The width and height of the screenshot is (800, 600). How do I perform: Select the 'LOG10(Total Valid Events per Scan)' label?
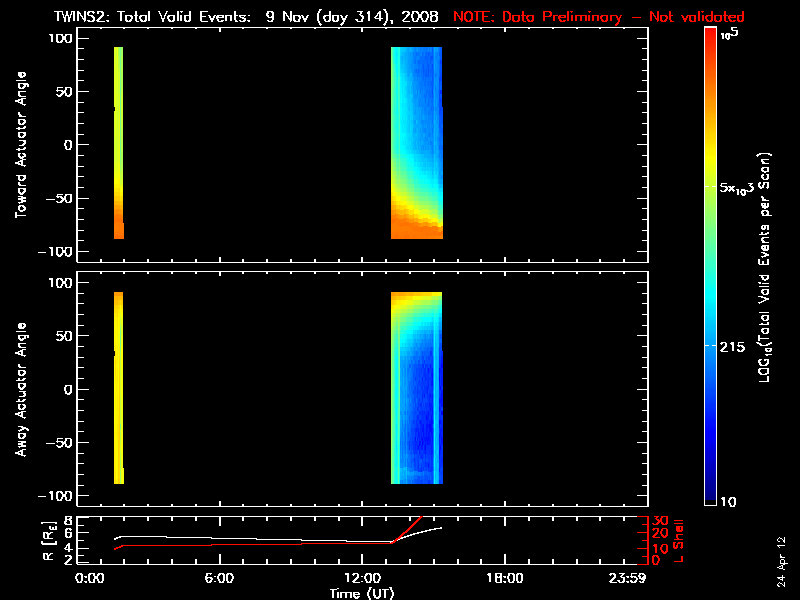tap(767, 265)
